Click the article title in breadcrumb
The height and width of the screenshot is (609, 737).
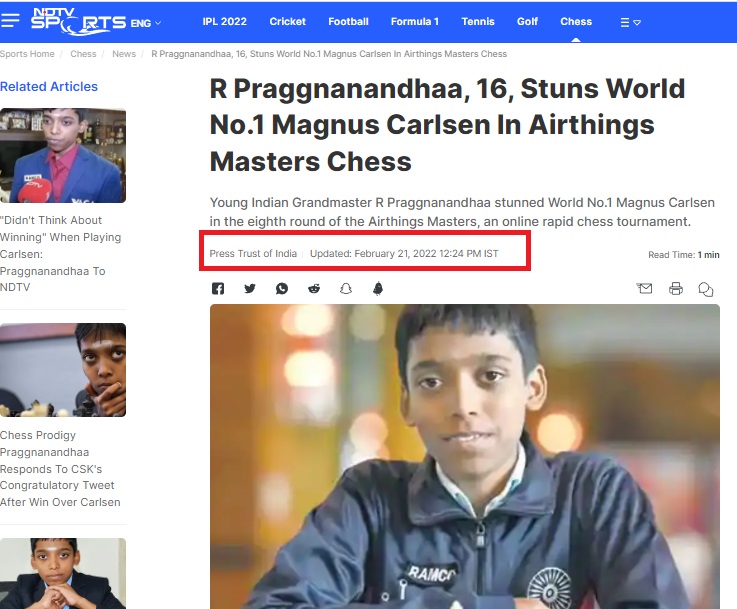(329, 54)
